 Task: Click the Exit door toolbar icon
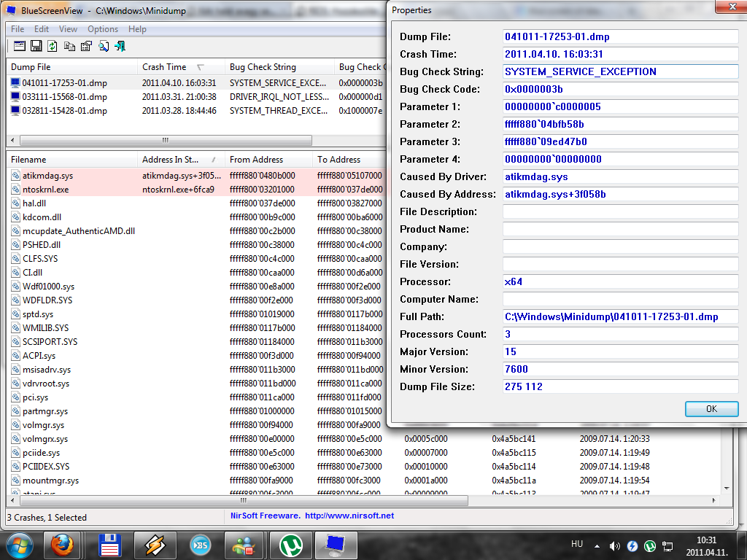tap(120, 46)
